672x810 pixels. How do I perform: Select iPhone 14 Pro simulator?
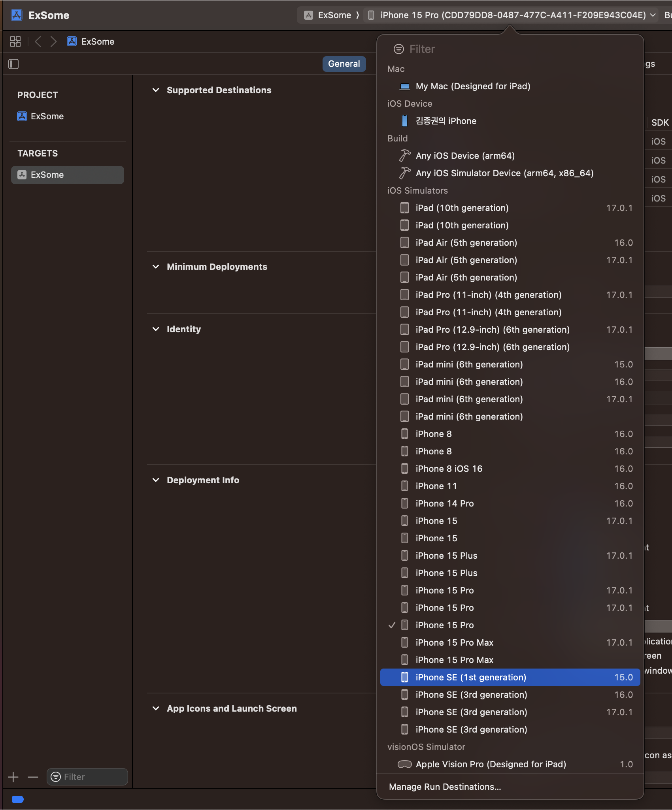[510, 503]
